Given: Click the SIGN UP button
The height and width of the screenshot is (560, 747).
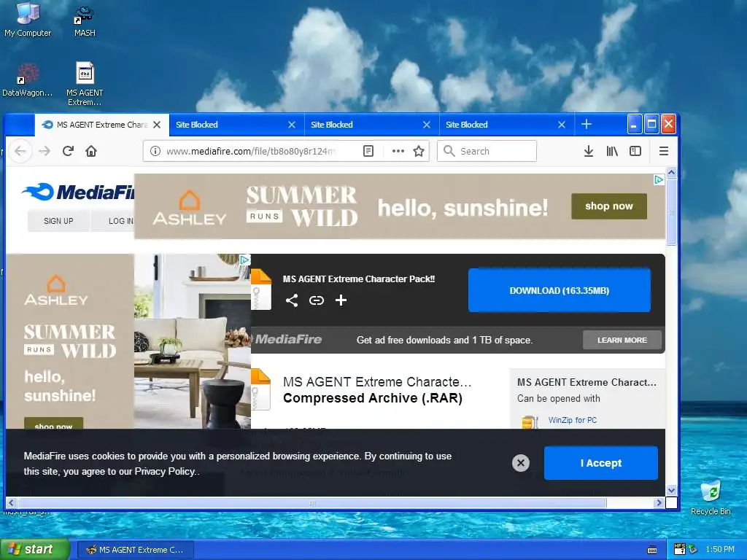Looking at the screenshot, I should (58, 221).
